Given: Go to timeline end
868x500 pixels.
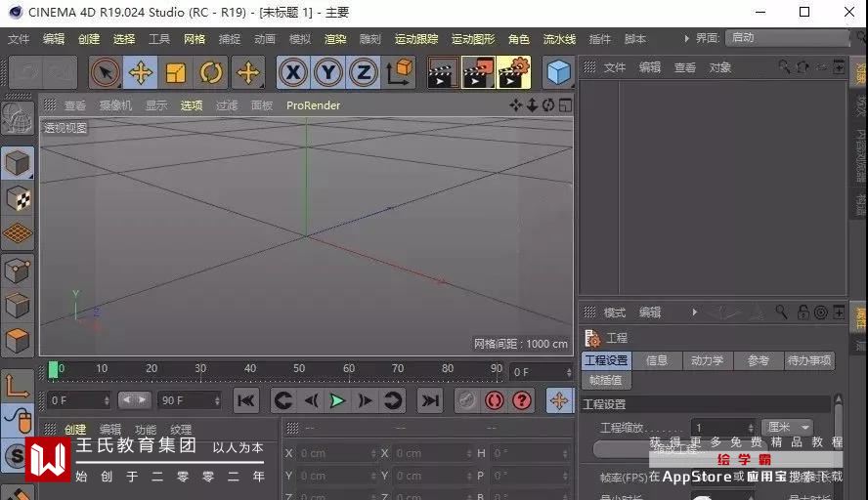Looking at the screenshot, I should pyautogui.click(x=430, y=400).
